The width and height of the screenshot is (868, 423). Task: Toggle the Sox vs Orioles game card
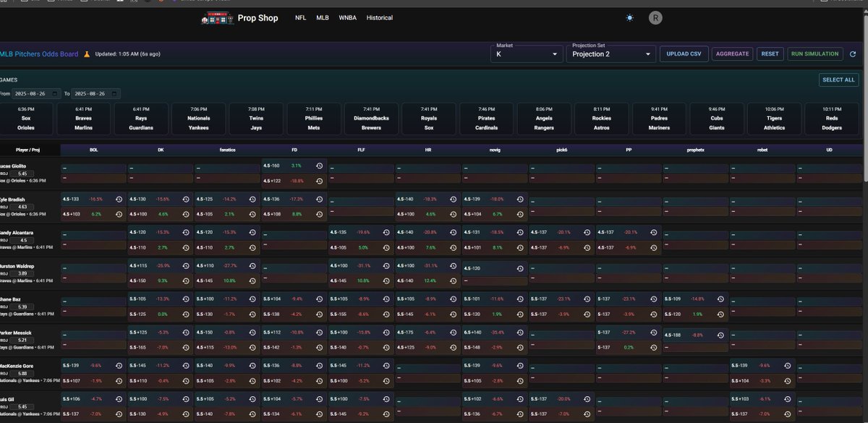tap(26, 118)
